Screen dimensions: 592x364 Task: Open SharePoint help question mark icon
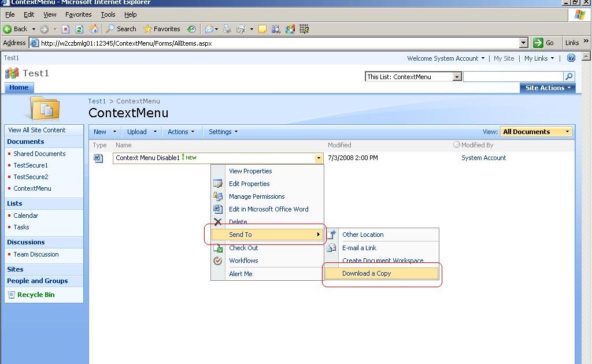(x=571, y=58)
